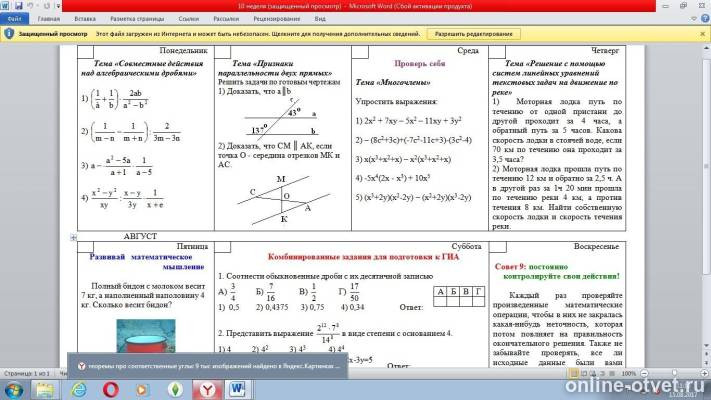
Task: Click the АВГУСТ label above the second table
Action: point(140,237)
